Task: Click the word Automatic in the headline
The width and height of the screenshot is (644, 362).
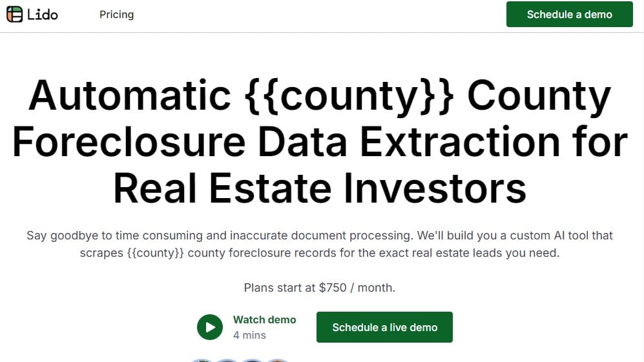Action: click(130, 96)
